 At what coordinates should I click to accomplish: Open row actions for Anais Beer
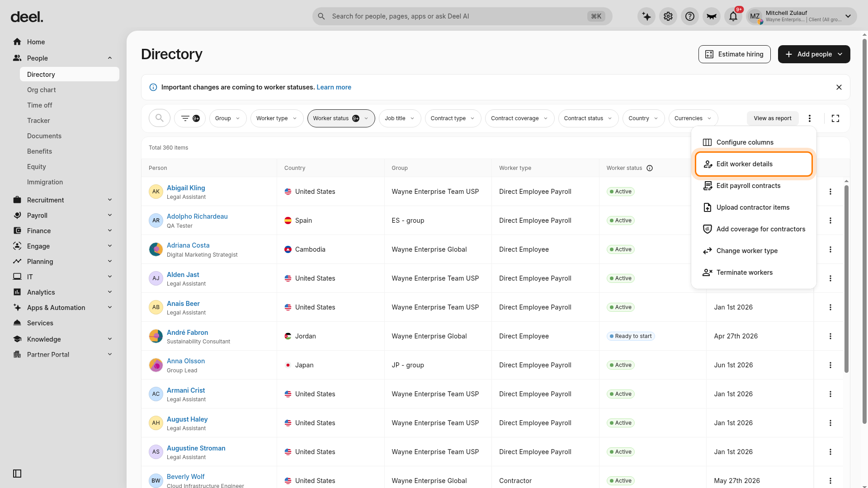(x=830, y=307)
